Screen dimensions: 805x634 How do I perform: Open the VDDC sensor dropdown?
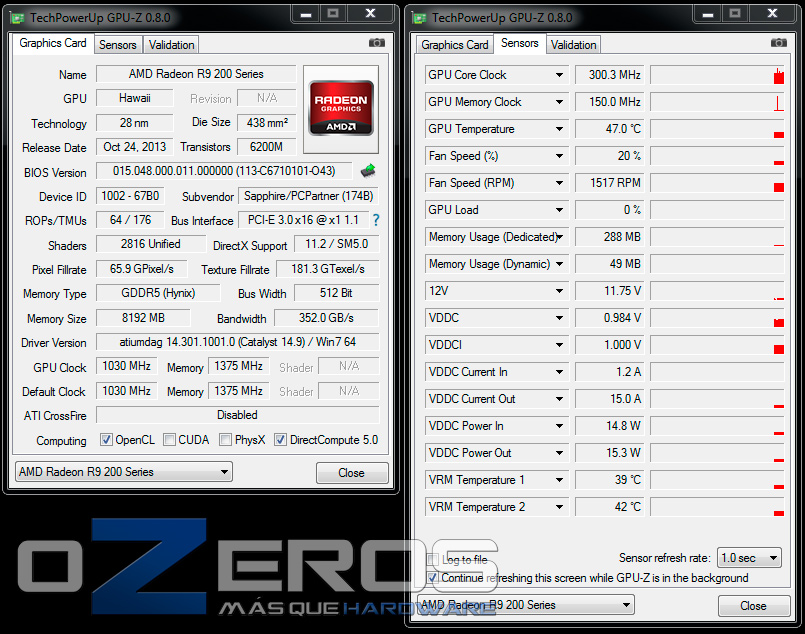(559, 318)
